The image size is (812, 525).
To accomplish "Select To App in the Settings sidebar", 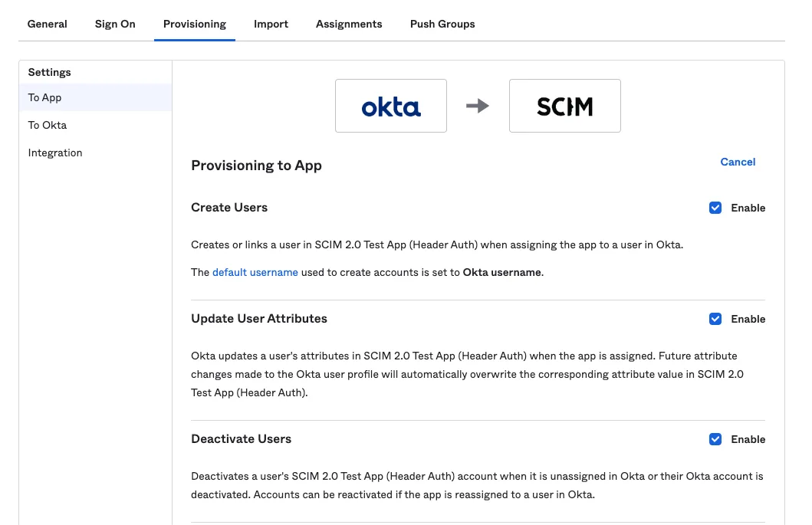I will 44,97.
